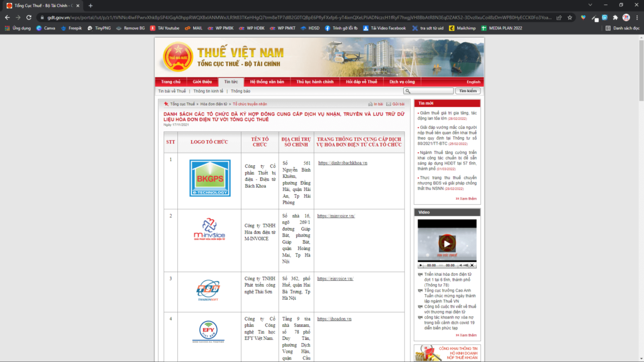Image resolution: width=644 pixels, height=362 pixels.
Task: Open the Tải Youtube bookmark
Action: 165,28
